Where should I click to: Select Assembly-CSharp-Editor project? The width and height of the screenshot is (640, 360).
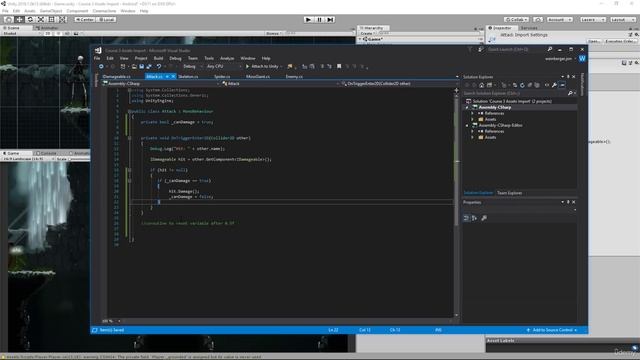[x=500, y=125]
